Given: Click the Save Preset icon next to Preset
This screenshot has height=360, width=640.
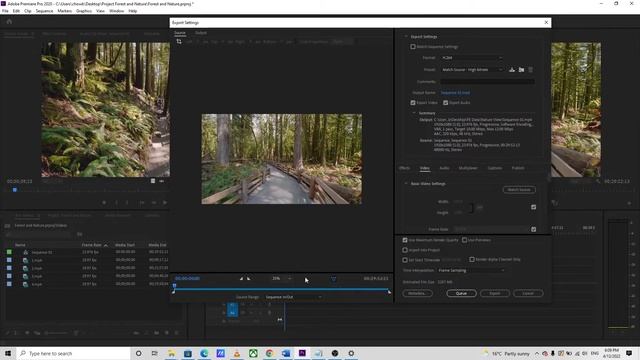Looking at the screenshot, I should click(512, 70).
